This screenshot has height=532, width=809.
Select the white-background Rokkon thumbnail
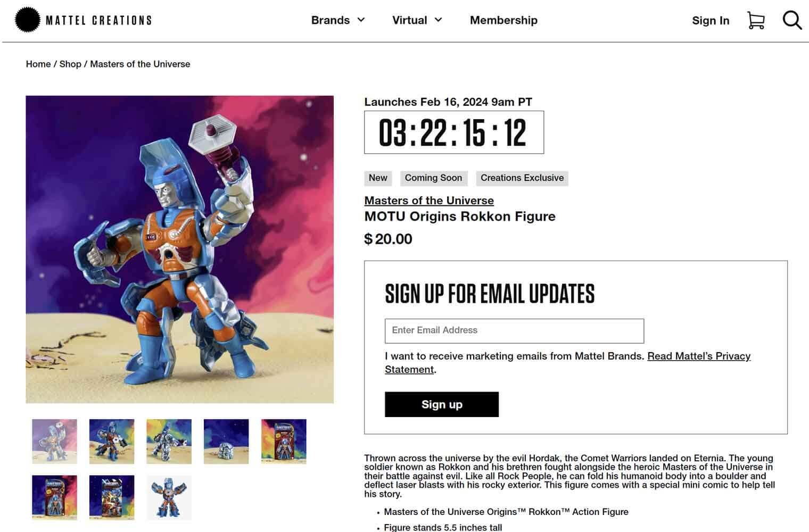point(169,497)
